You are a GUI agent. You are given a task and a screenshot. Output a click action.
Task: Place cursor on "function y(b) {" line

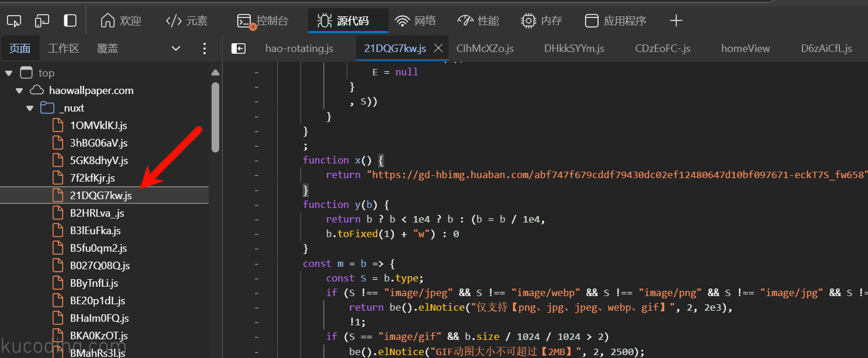tap(346, 204)
